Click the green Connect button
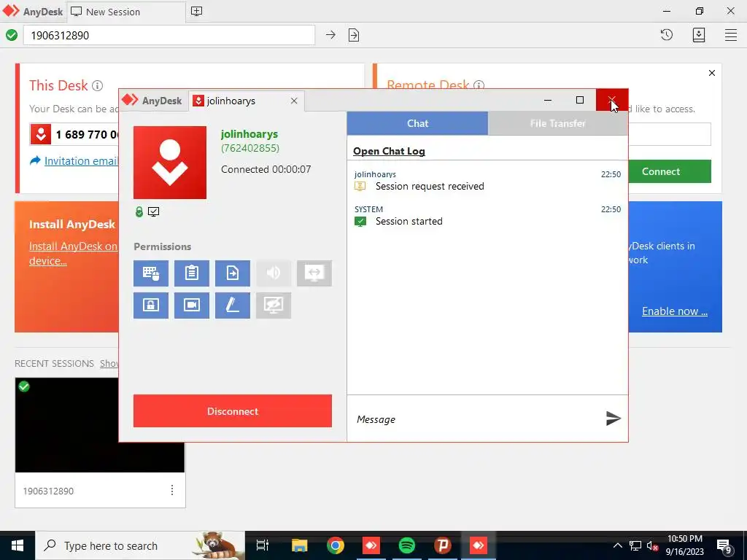Viewport: 747px width, 560px height. 670,171
